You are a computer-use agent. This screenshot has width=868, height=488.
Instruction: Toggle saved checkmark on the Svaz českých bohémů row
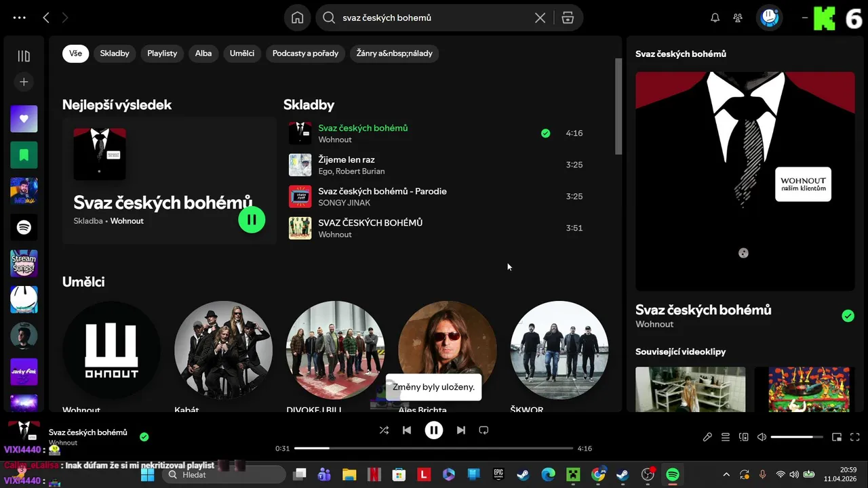coord(546,133)
